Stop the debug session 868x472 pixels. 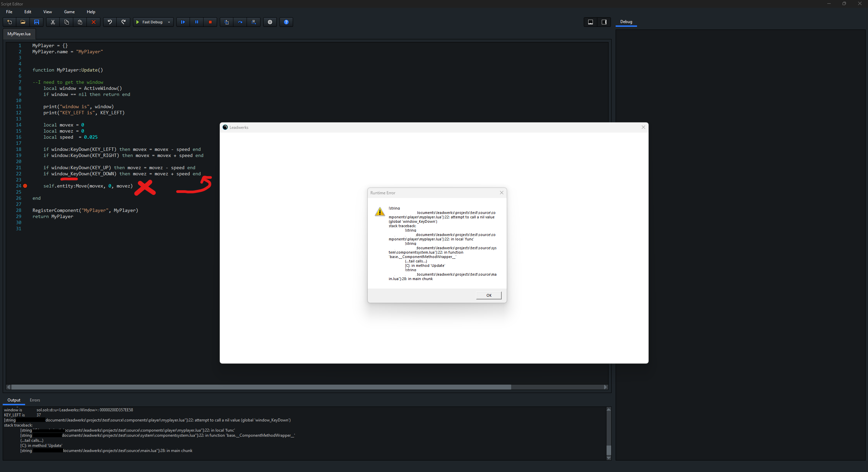(x=210, y=22)
